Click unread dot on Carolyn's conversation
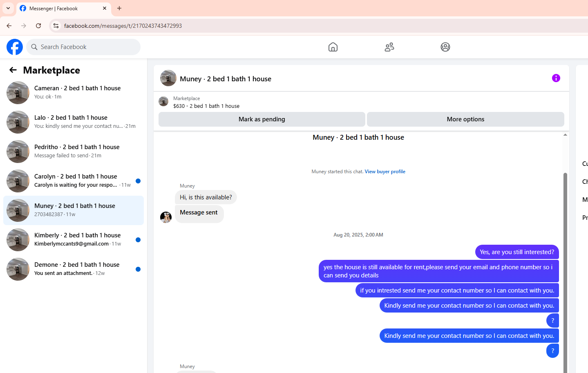 click(x=138, y=181)
